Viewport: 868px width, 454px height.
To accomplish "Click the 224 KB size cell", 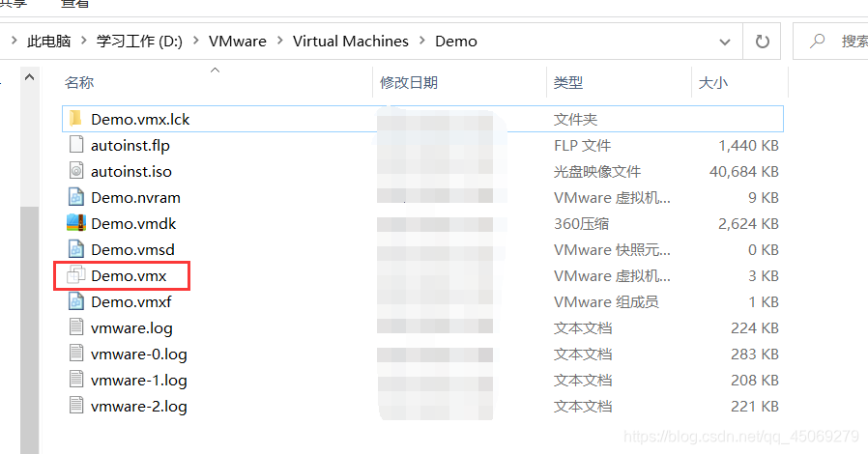I will click(x=755, y=327).
